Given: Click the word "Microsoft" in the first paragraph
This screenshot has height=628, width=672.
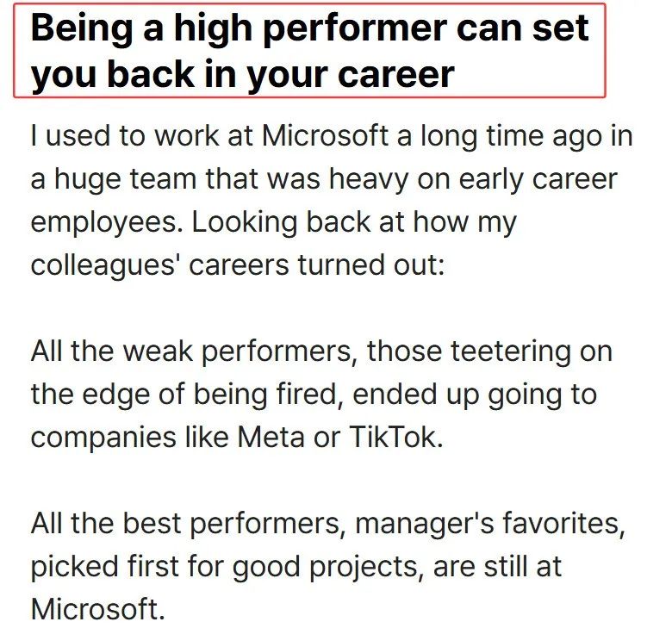Looking at the screenshot, I should click(x=325, y=135).
